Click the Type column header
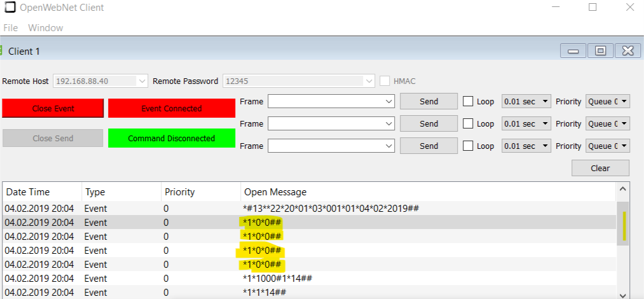Image resolution: width=644 pixels, height=299 pixels. 121,191
